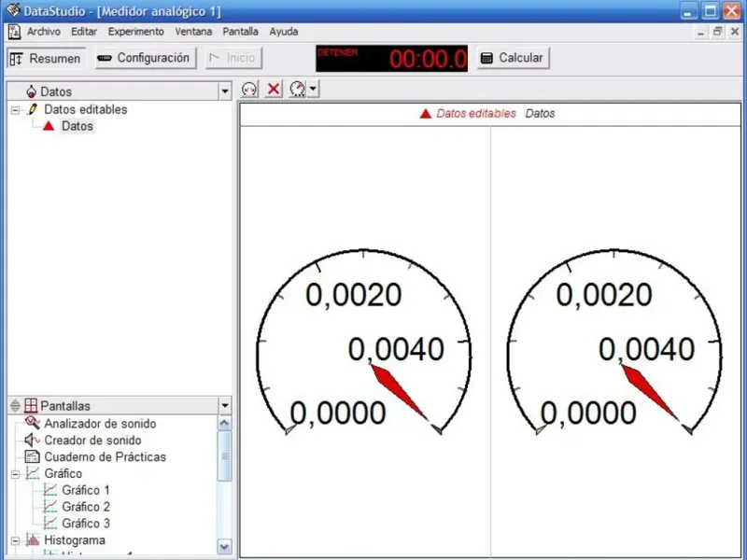
Task: Minimize the inner document window
Action: click(700, 32)
